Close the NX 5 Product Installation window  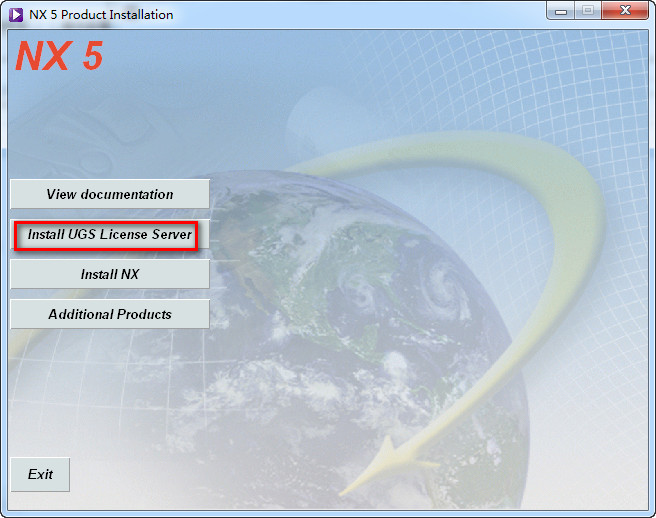(x=625, y=11)
